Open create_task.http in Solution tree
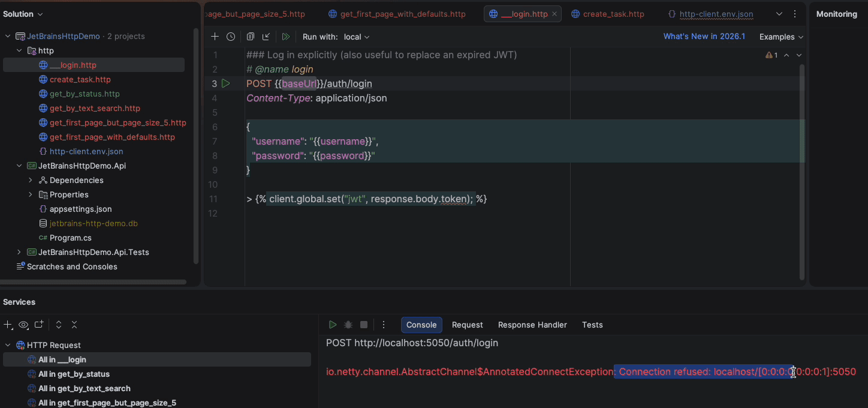Viewport: 868px width, 408px height. point(80,79)
